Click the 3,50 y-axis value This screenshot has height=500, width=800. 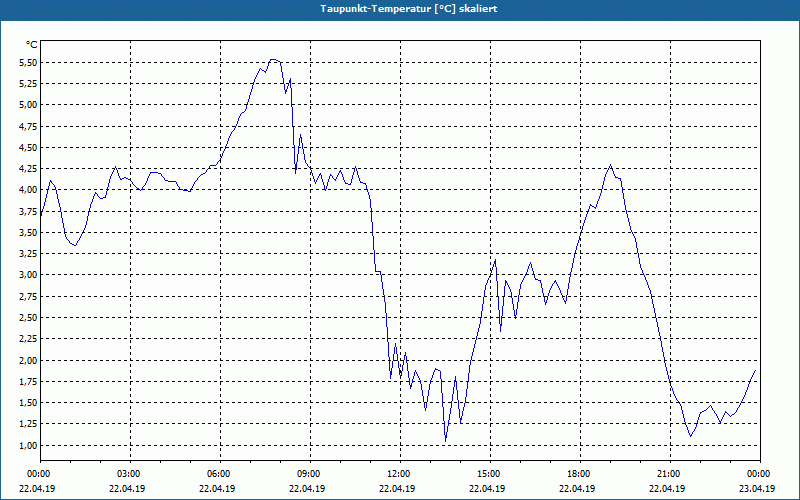click(28, 233)
